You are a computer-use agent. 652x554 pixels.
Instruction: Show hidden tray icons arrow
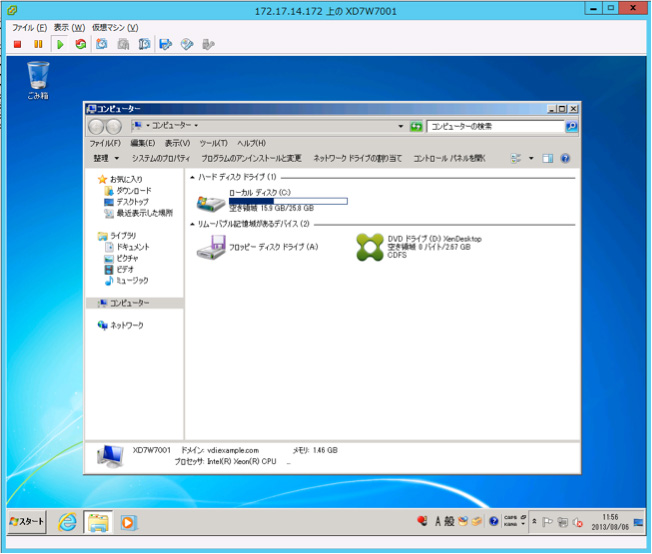pos(534,521)
